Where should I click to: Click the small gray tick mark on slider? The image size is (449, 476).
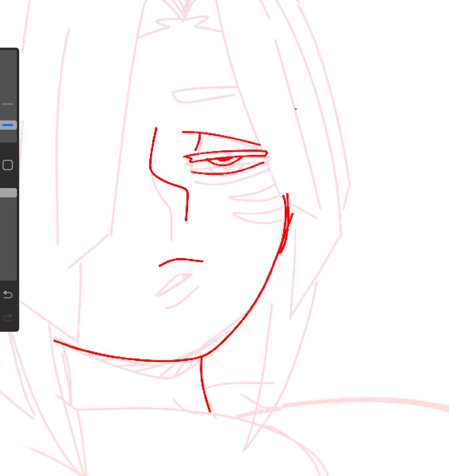pos(7,104)
